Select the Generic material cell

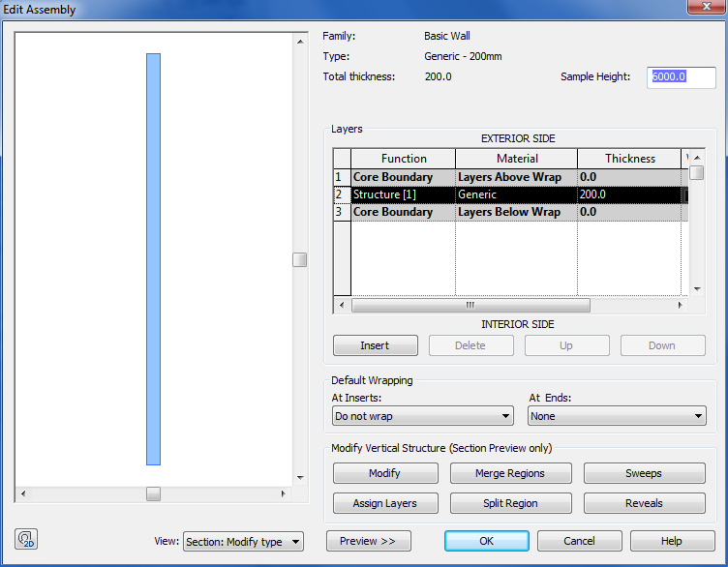516,194
